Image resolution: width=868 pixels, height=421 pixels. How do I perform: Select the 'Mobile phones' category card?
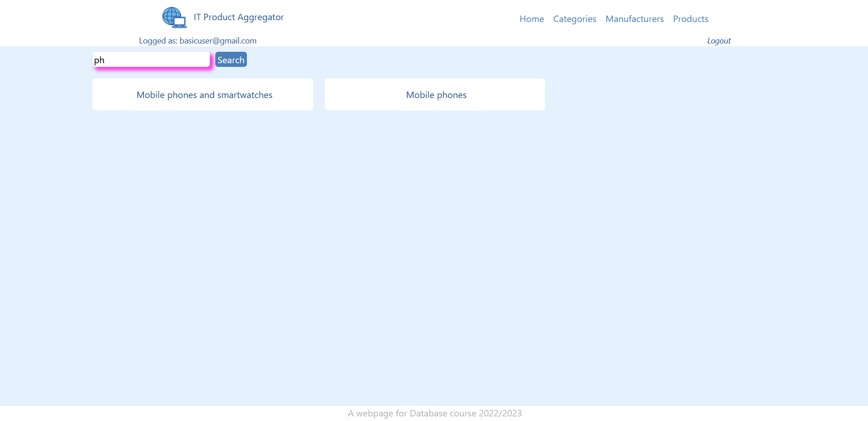(435, 94)
